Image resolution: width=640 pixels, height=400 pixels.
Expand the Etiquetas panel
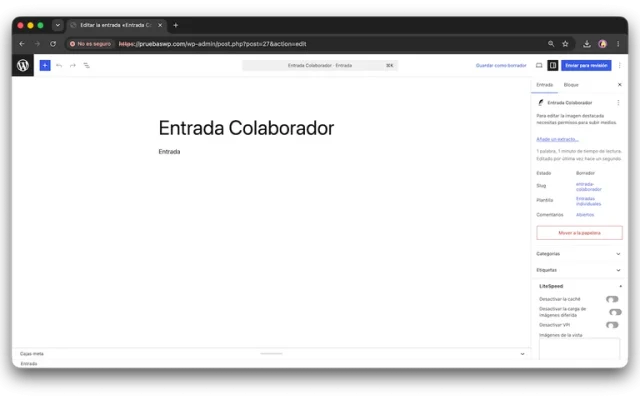point(579,270)
